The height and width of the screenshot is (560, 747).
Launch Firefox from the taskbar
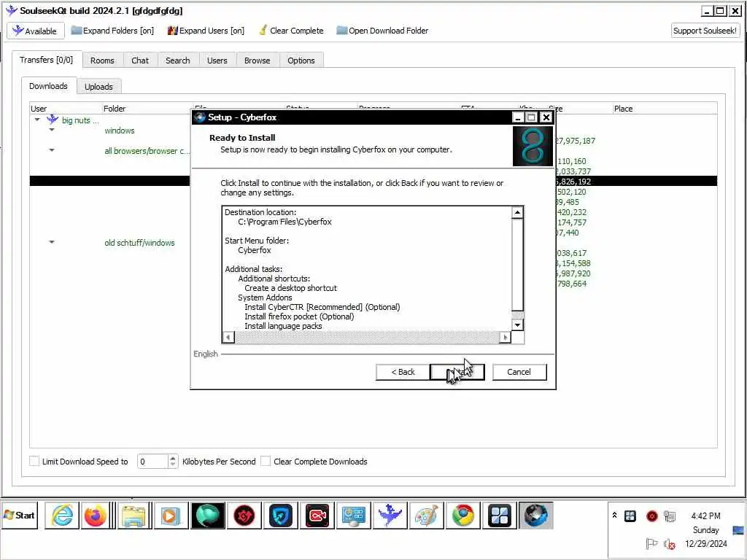pyautogui.click(x=96, y=516)
